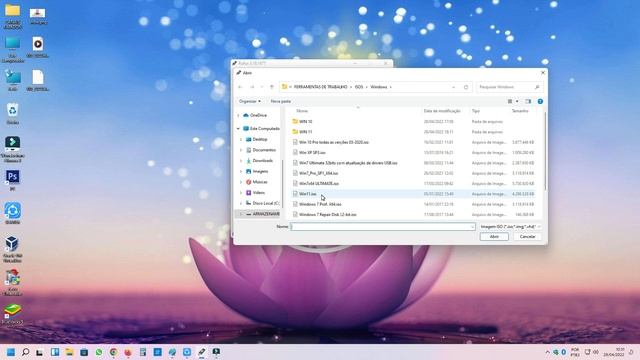Open the Organizar dropdown menu
Image resolution: width=640 pixels, height=360 pixels.
(250, 101)
